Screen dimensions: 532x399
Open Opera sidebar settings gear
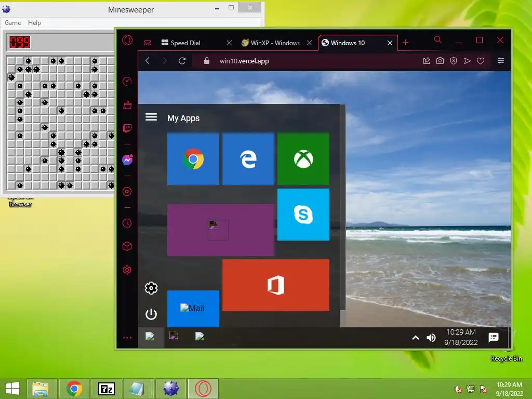point(127,270)
